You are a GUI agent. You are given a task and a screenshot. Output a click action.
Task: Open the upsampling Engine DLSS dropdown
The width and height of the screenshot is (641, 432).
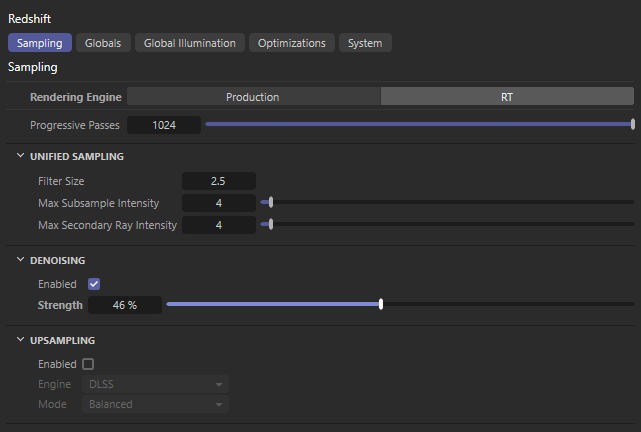pyautogui.click(x=155, y=384)
